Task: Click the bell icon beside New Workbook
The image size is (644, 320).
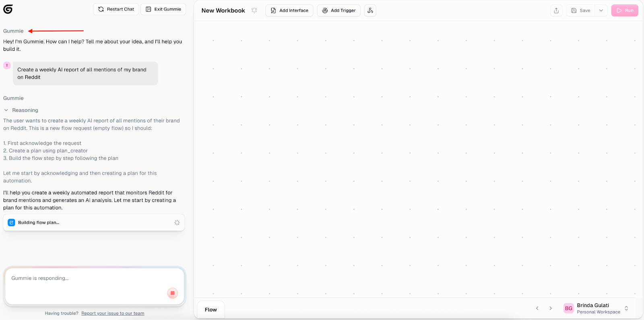Action: (254, 10)
